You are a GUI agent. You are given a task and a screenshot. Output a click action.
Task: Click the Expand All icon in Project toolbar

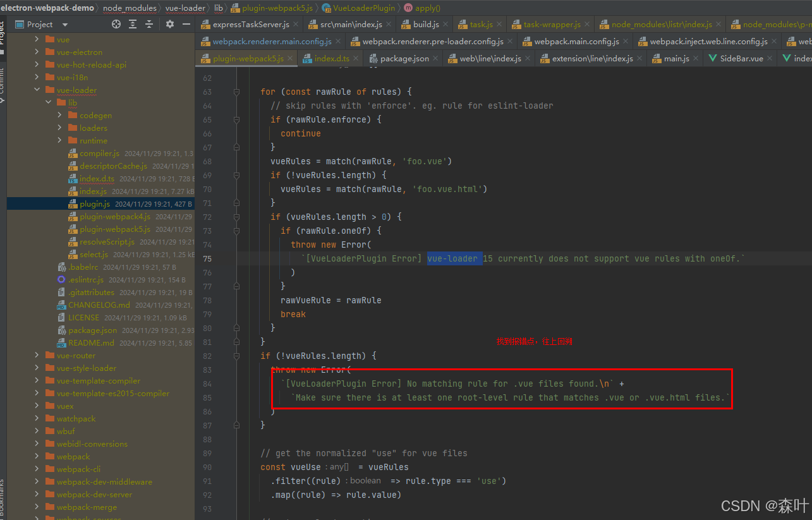click(x=131, y=24)
